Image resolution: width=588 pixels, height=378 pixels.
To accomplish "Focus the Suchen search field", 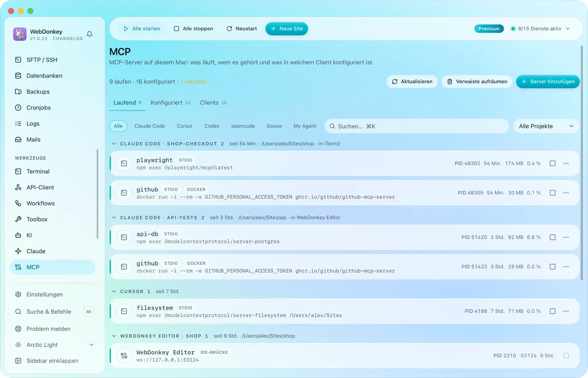I will point(417,126).
